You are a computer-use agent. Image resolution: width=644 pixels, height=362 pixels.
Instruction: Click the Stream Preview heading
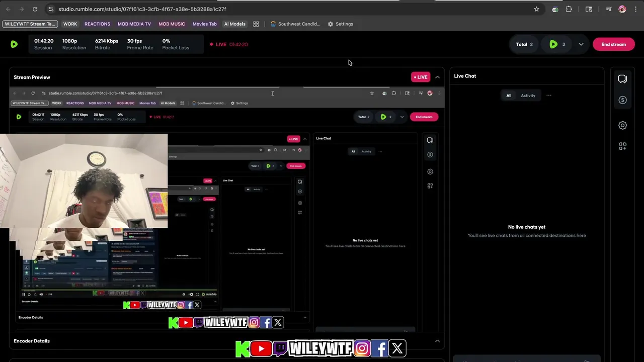point(32,77)
